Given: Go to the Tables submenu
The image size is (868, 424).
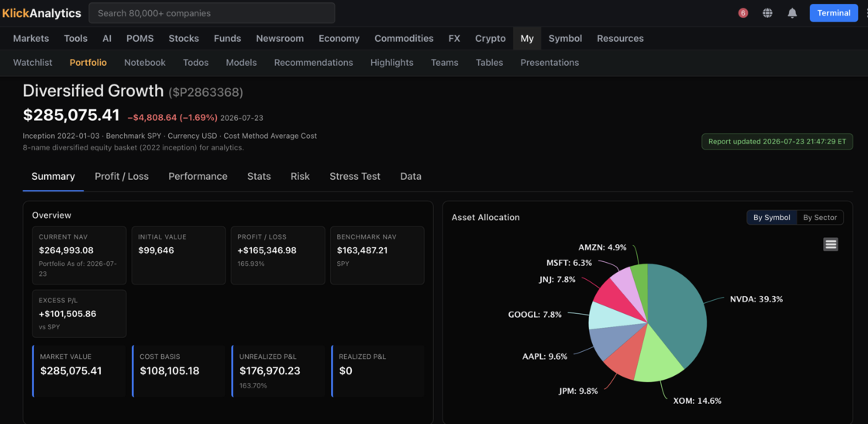Looking at the screenshot, I should pyautogui.click(x=489, y=63).
